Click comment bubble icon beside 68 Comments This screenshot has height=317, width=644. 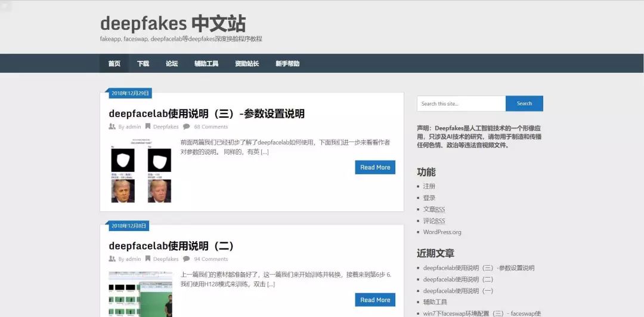[187, 127]
